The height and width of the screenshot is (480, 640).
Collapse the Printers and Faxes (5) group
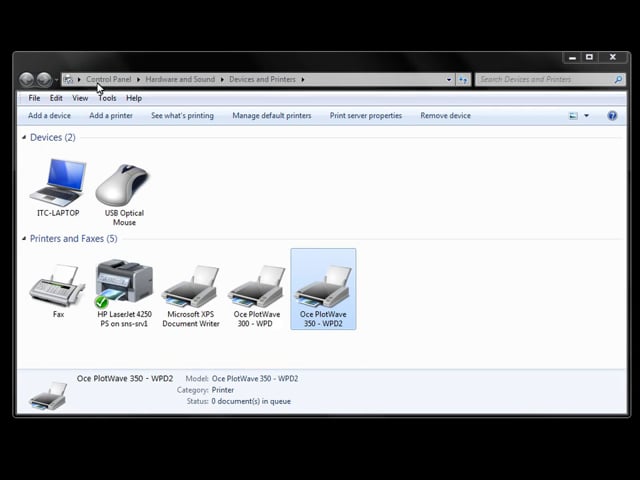[24, 238]
